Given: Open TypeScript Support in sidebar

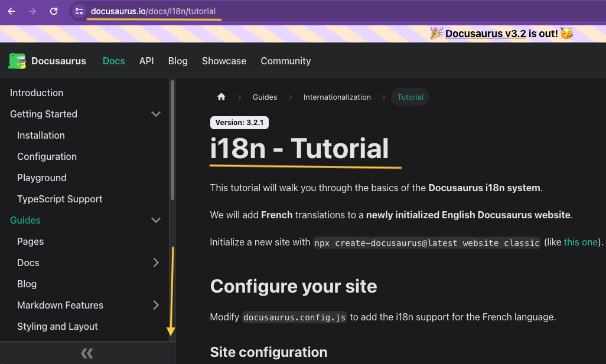Looking at the screenshot, I should click(x=60, y=199).
